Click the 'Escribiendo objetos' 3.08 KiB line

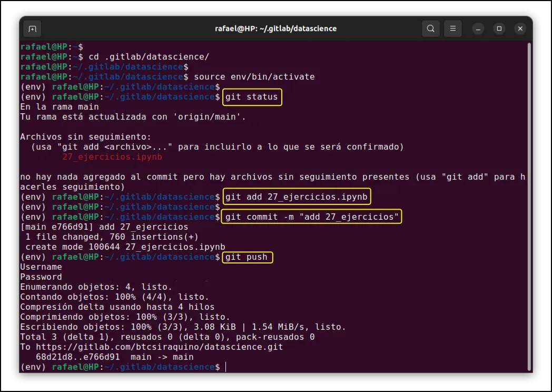click(x=183, y=327)
